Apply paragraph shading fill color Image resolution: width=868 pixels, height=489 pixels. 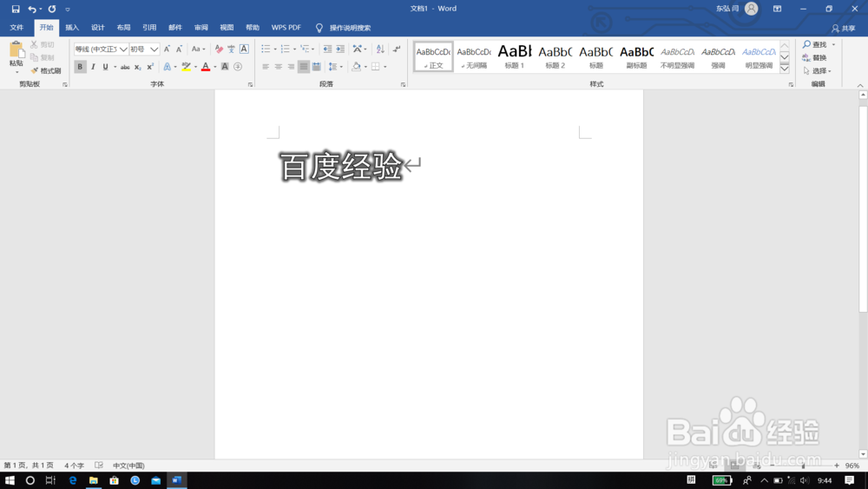(356, 67)
